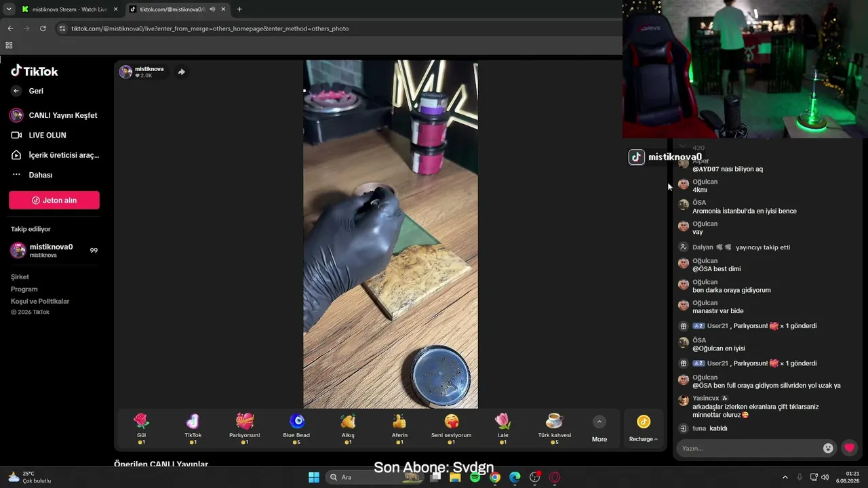This screenshot has width=868, height=488.
Task: Send a heart like in chat
Action: [849, 448]
